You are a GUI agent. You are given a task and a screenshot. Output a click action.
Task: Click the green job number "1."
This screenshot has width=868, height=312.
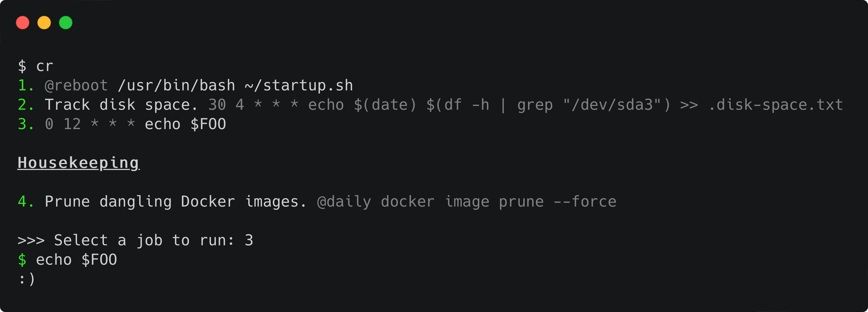point(26,86)
